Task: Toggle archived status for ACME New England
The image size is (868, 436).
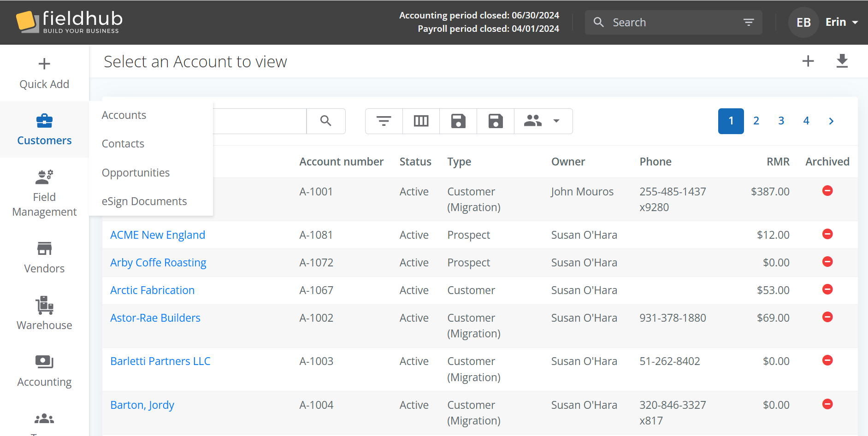Action: tap(827, 234)
